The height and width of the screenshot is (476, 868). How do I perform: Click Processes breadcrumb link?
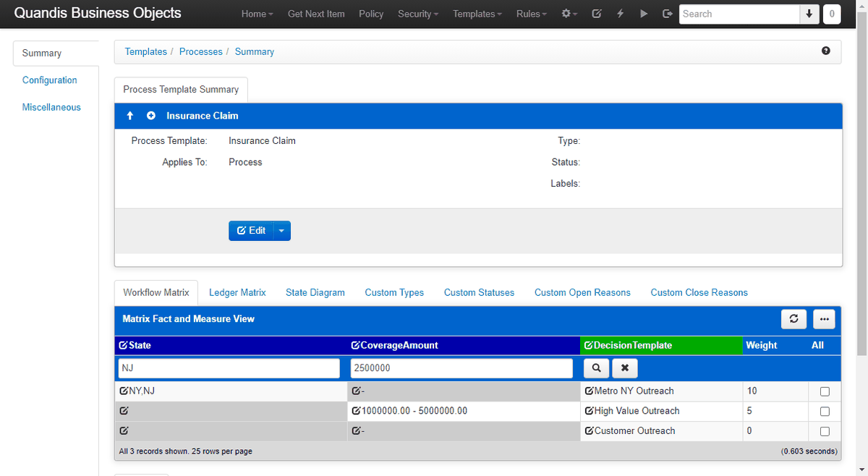pyautogui.click(x=201, y=51)
